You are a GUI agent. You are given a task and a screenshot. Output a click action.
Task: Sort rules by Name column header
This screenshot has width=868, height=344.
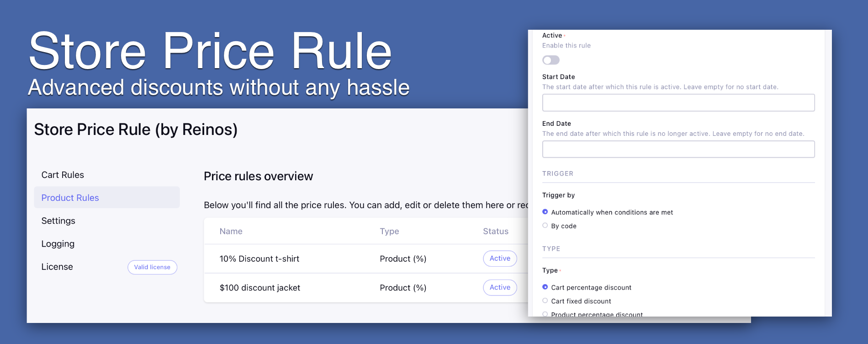tap(231, 231)
